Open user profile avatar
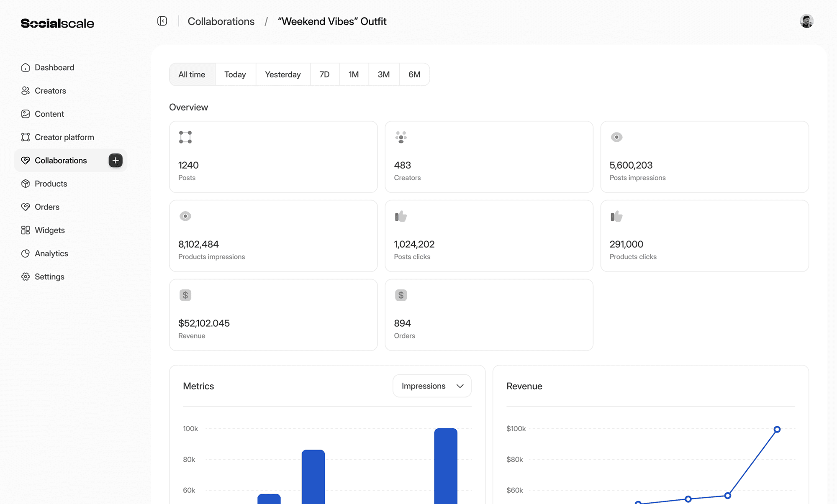Viewport: 837px width, 504px height. click(x=806, y=21)
